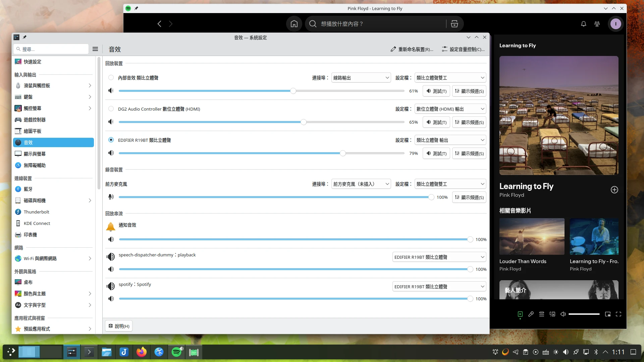
Task: Select 內部音效 類比立體聲 as output
Action: pyautogui.click(x=111, y=78)
